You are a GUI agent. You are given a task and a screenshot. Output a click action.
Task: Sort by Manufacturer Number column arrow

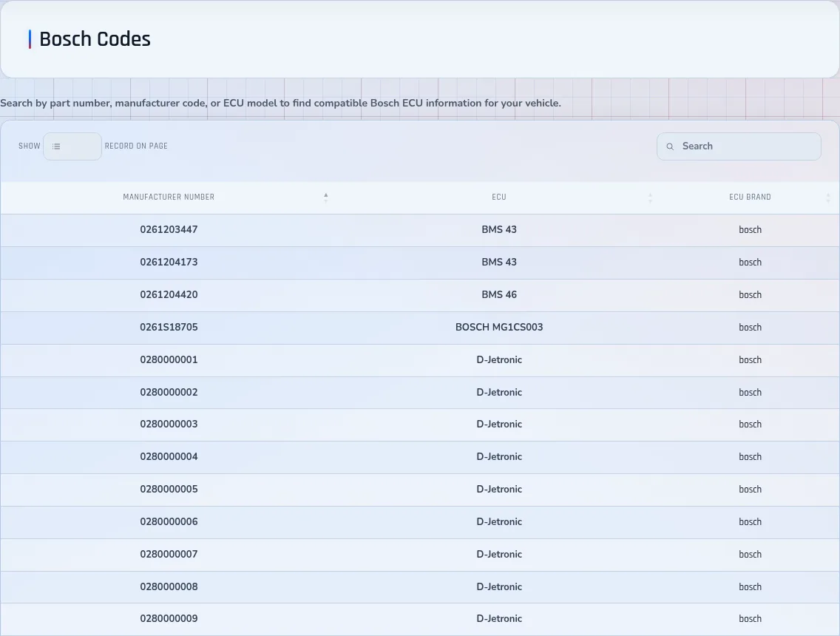pyautogui.click(x=325, y=197)
